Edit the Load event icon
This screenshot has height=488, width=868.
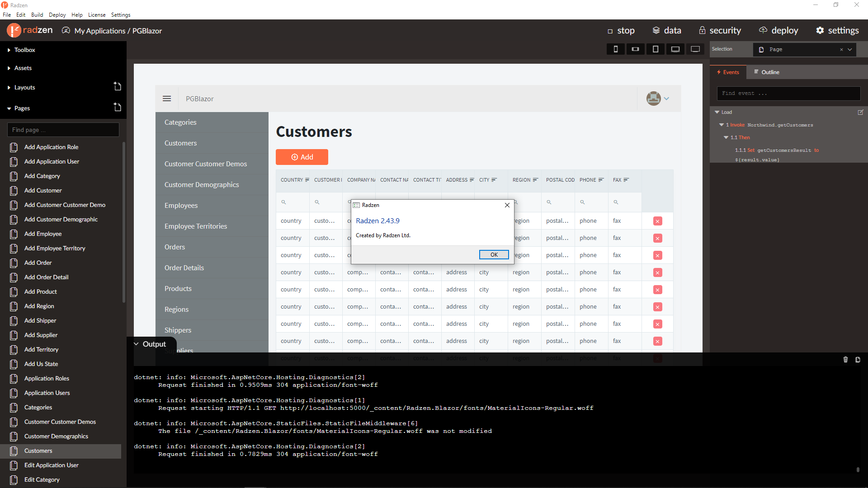tap(860, 112)
